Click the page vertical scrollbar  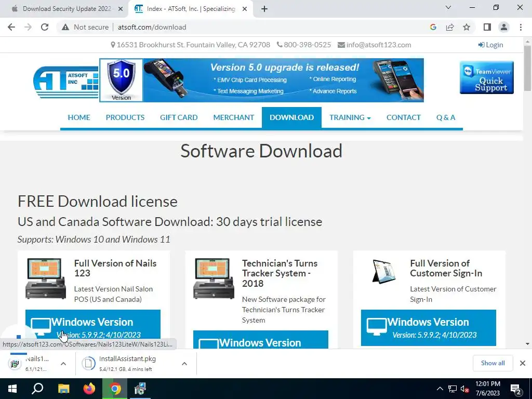(x=527, y=68)
